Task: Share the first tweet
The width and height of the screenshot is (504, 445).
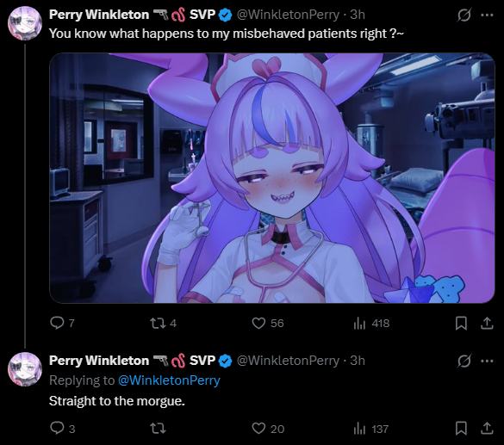Action: coord(487,323)
